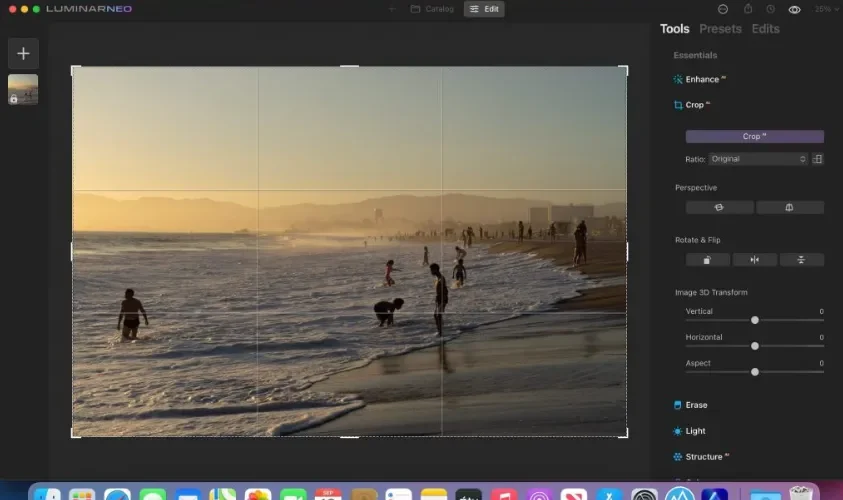Apply vertical perspective correction icon
843x500 pixels.
click(x=790, y=208)
